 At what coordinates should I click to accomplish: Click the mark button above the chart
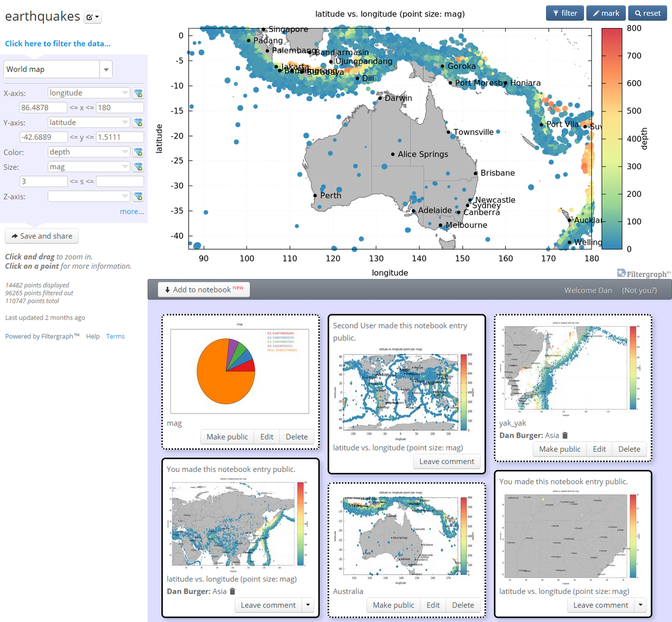[x=606, y=13]
